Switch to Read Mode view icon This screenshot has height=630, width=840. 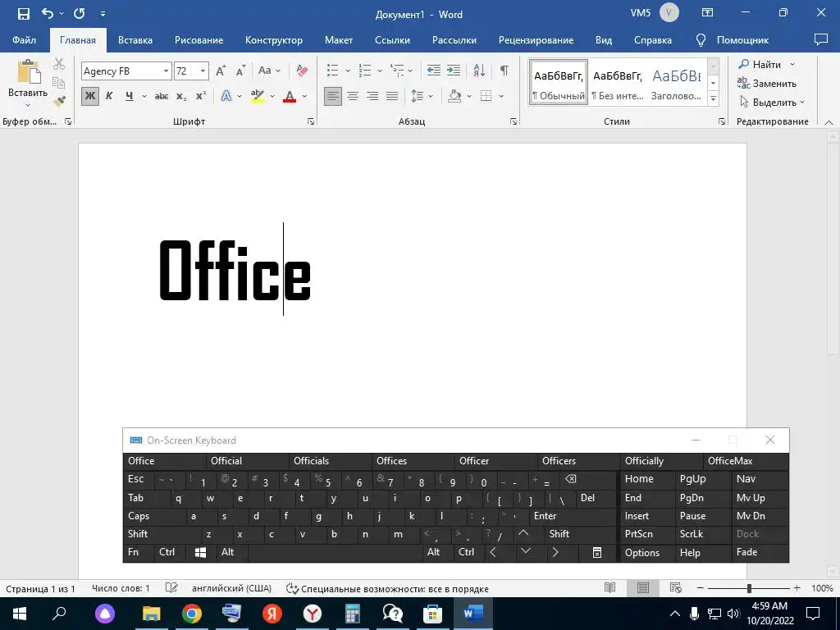click(x=609, y=587)
